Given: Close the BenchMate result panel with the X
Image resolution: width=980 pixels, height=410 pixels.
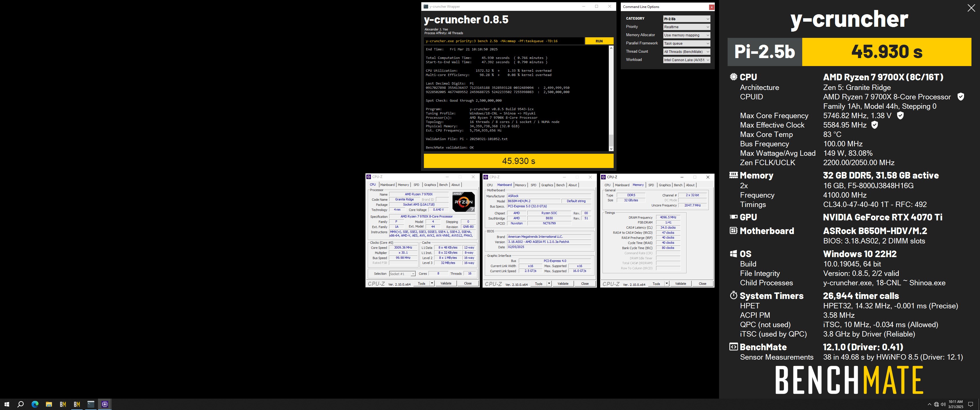Looking at the screenshot, I should pos(971,8).
